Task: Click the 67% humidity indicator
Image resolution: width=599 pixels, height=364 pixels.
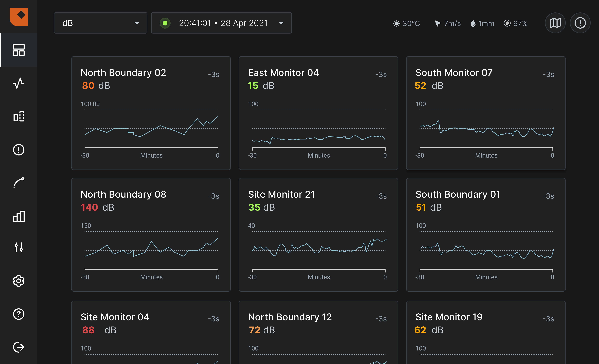Action: click(x=515, y=23)
